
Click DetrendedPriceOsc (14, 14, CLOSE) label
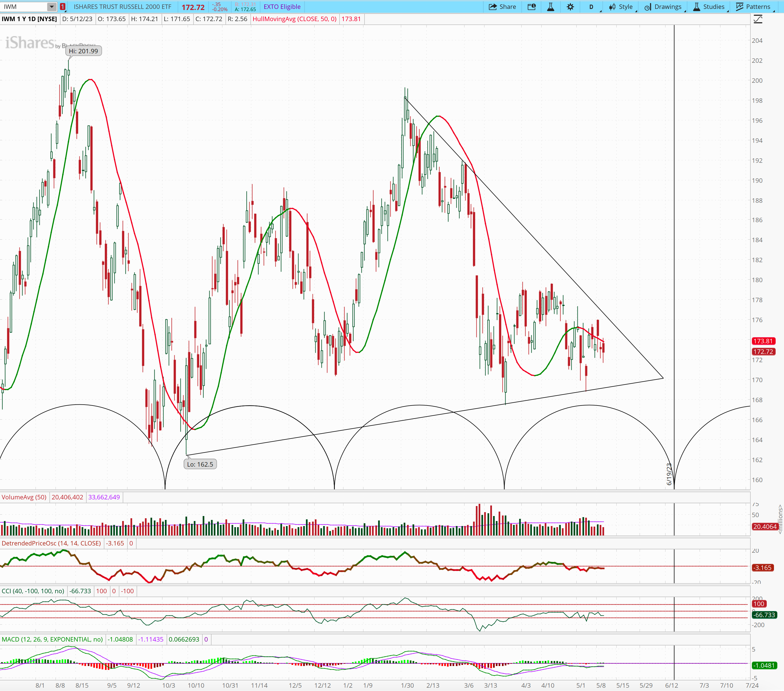pos(51,543)
